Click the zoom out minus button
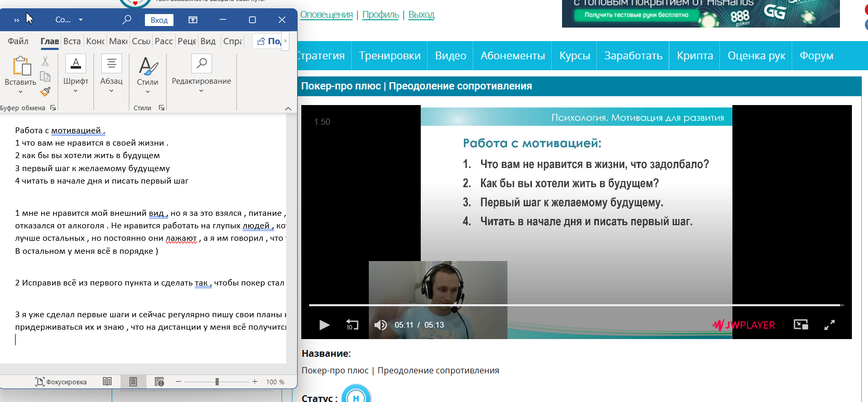This screenshot has height=402, width=868. coord(178,382)
